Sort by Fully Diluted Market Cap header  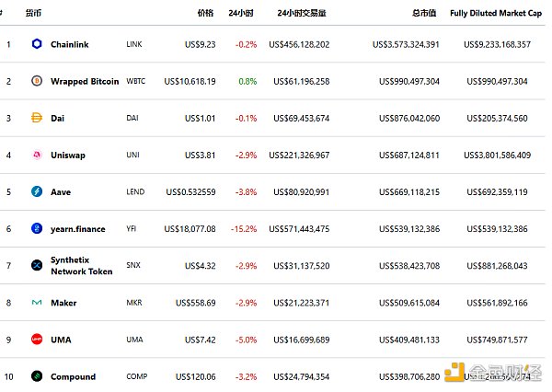tap(495, 14)
